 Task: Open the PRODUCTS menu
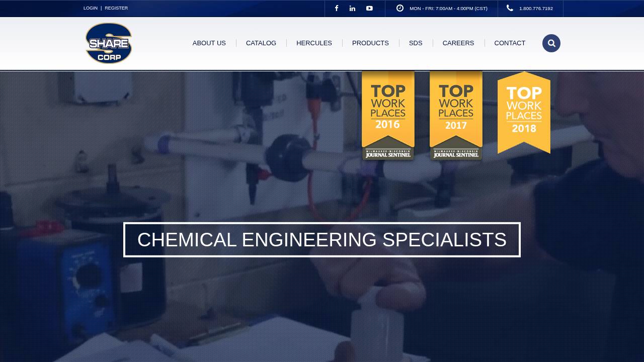click(x=370, y=43)
